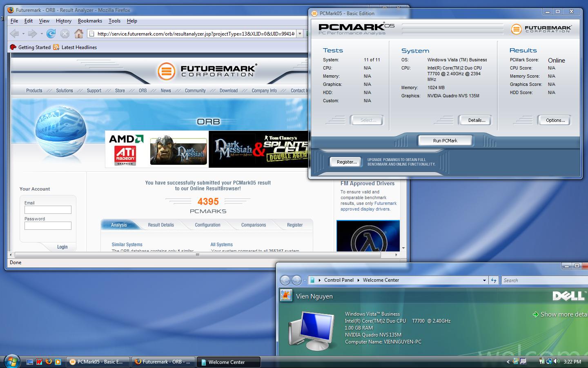Open the Getting Started bookmark
This screenshot has width=588, height=368.
[x=30, y=47]
